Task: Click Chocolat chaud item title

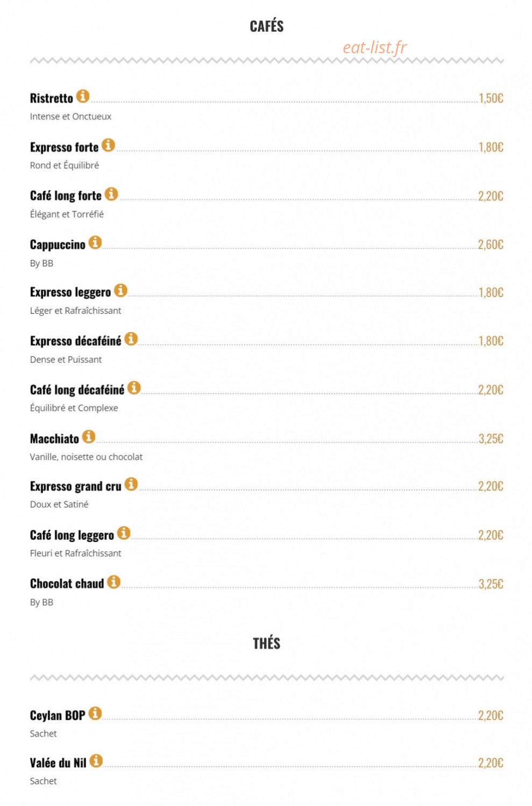Action: click(67, 584)
